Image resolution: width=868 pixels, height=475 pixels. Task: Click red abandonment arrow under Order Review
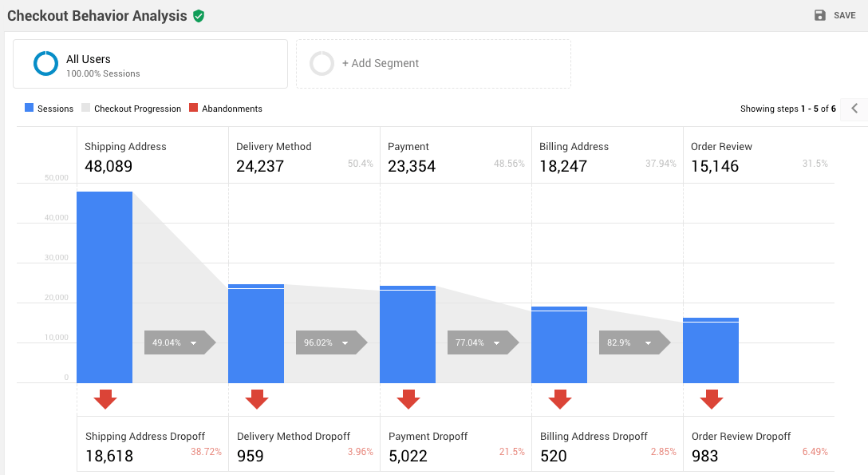pos(712,399)
